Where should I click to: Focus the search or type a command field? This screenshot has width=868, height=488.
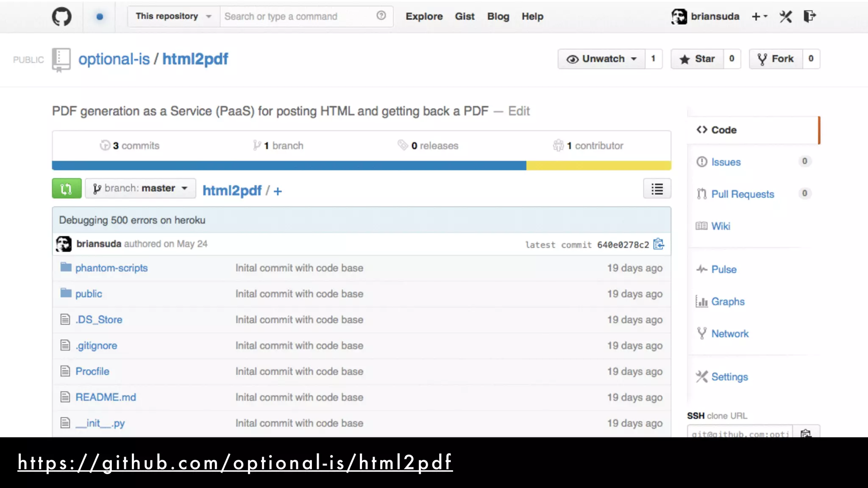coord(299,17)
